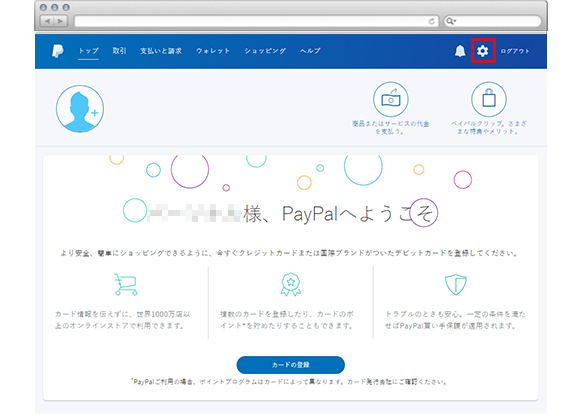This screenshot has height=416, width=580.
Task: Click the PayPal logo icon
Action: (x=58, y=51)
